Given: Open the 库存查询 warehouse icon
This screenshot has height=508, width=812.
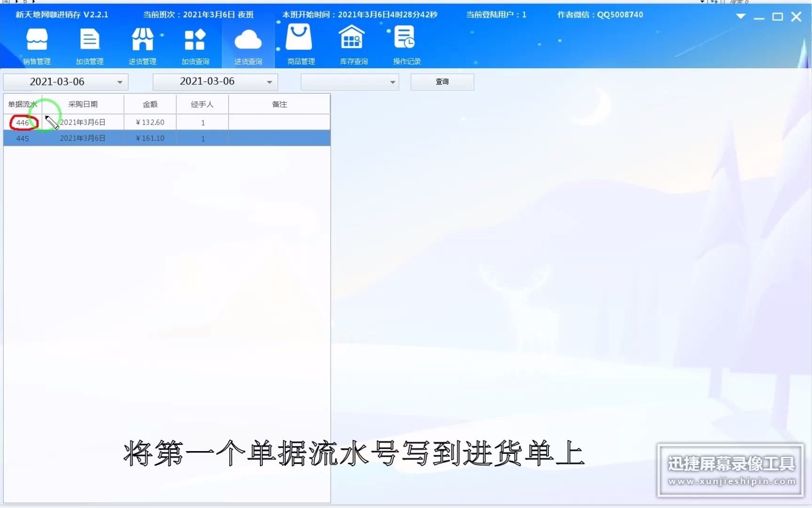Looking at the screenshot, I should [x=354, y=46].
